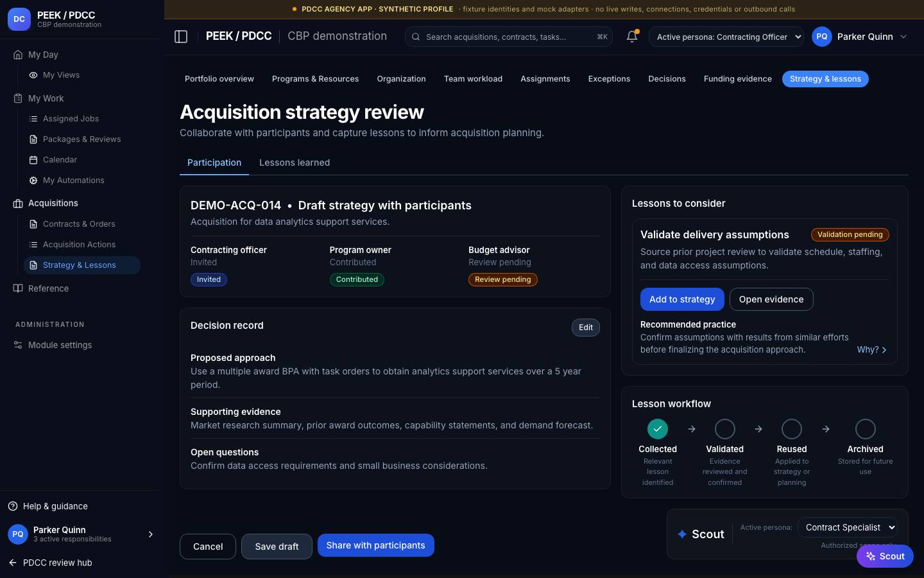This screenshot has width=924, height=578.
Task: Select the Participation tab
Action: [x=214, y=162]
